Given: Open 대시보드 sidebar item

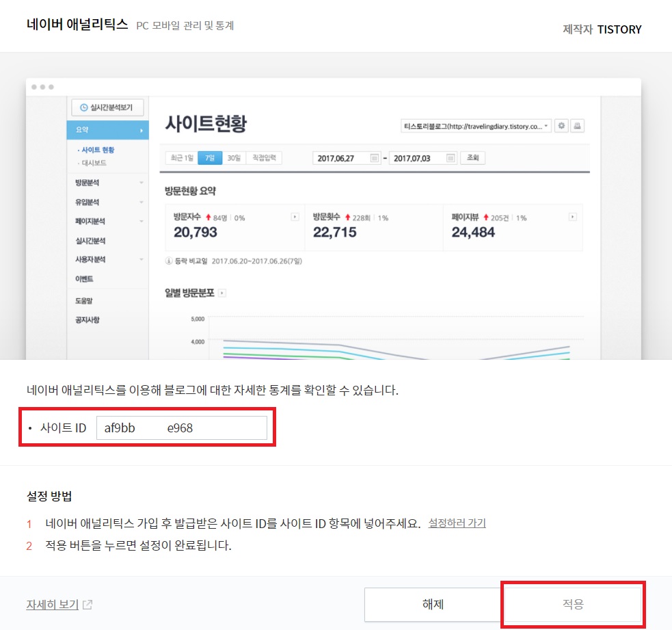Looking at the screenshot, I should pyautogui.click(x=92, y=163).
